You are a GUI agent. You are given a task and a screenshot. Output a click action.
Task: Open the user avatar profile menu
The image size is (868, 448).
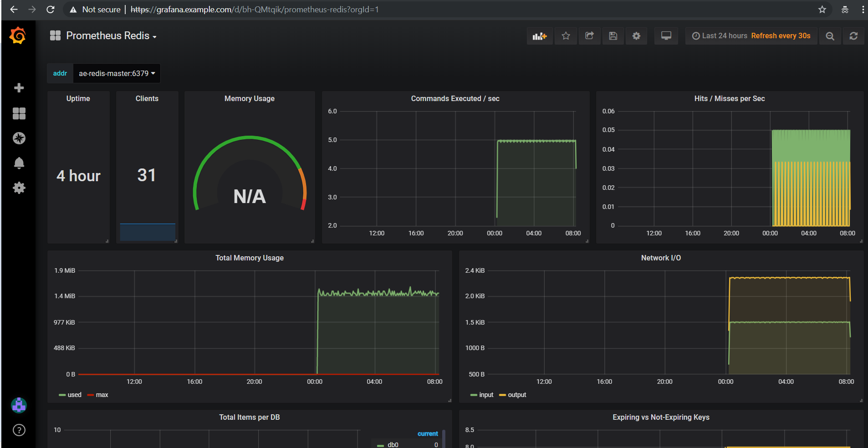pos(19,405)
